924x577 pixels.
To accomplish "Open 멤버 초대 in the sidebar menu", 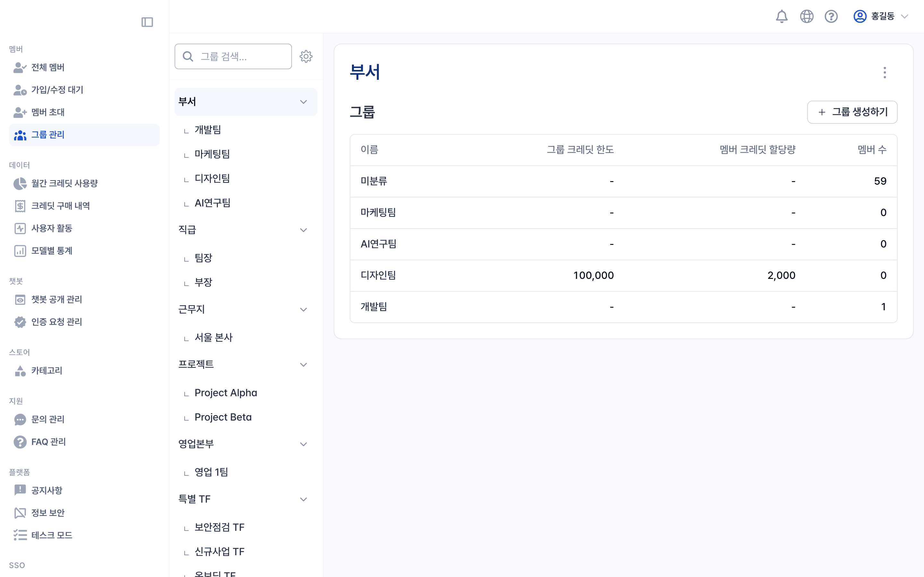I will tap(47, 112).
